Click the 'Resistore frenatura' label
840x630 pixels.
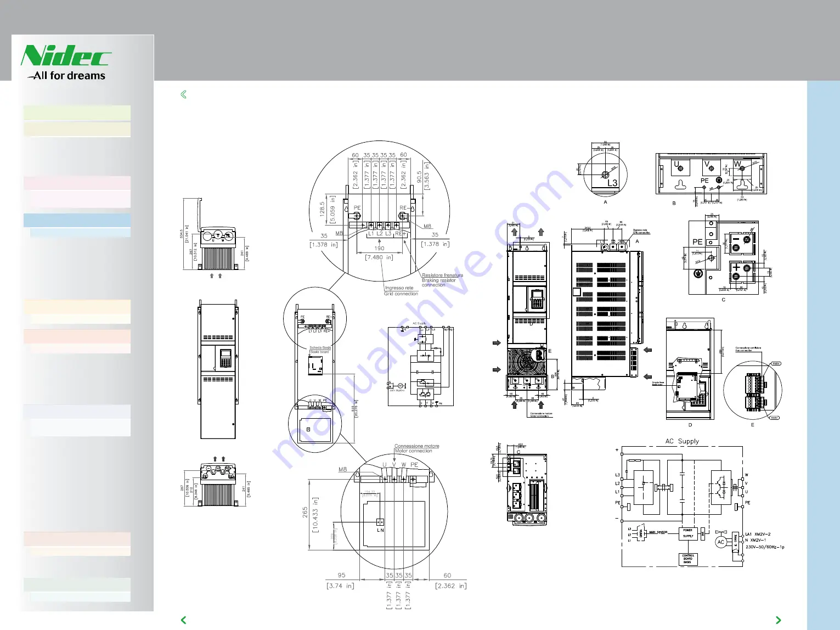[x=442, y=275]
